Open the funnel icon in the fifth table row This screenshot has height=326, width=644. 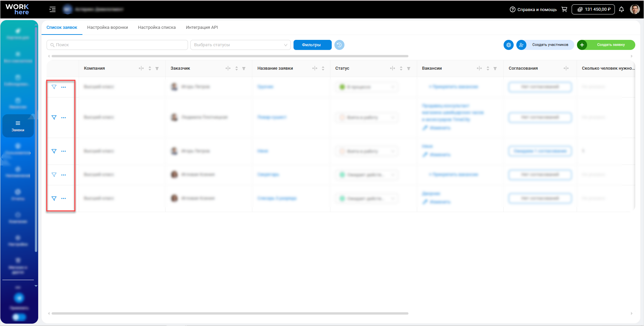point(54,199)
